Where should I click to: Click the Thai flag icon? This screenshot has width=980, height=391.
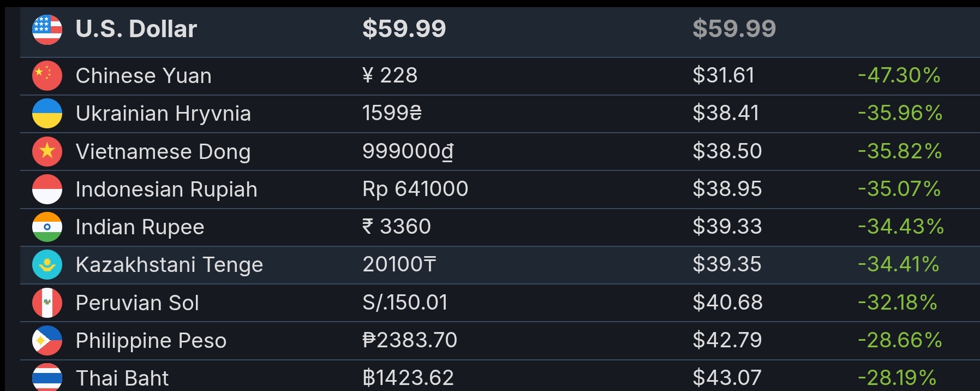(x=47, y=377)
